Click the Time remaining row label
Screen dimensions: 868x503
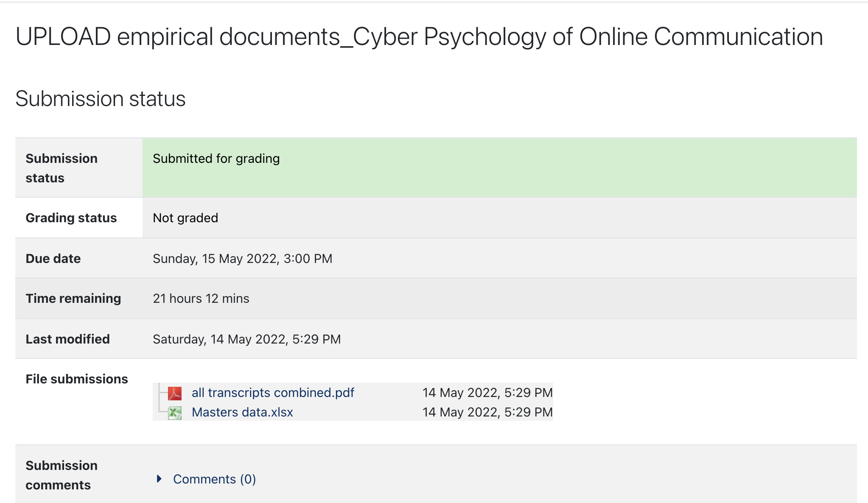(x=73, y=298)
